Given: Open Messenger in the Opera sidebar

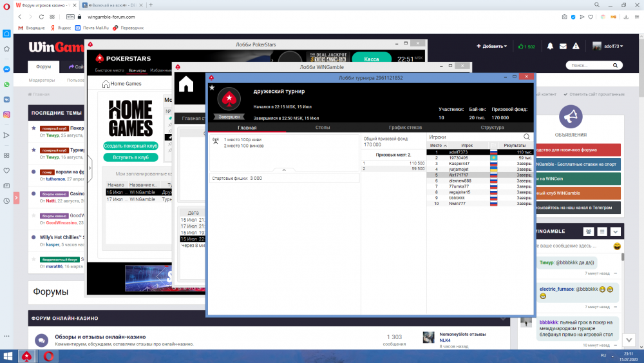Looking at the screenshot, I should click(x=6, y=69).
